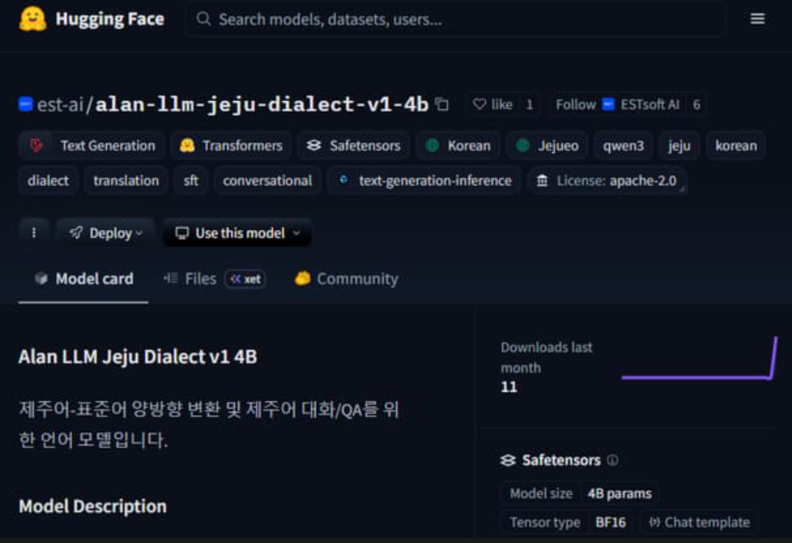Click the Hugging Face logo icon
Viewport: 792px width, 543px height.
[x=33, y=19]
